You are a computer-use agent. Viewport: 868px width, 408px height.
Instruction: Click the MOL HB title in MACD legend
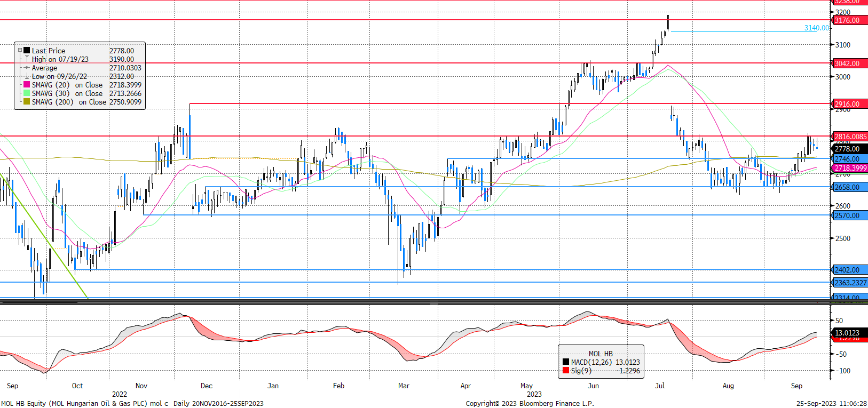click(x=601, y=354)
